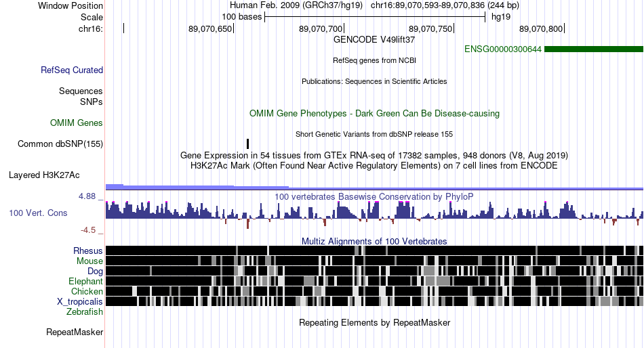The image size is (644, 348).
Task: Click the 89,070,700 ruler position
Action: pos(321,28)
